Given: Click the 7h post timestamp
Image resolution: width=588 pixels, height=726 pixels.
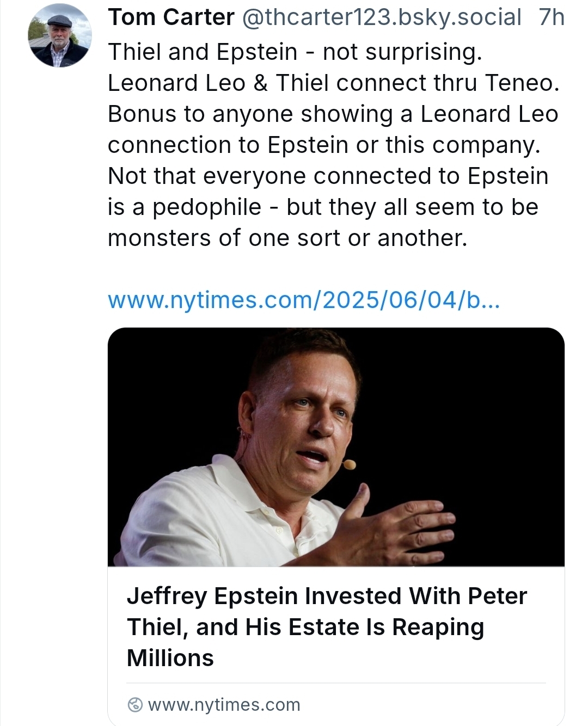Looking at the screenshot, I should [x=552, y=17].
